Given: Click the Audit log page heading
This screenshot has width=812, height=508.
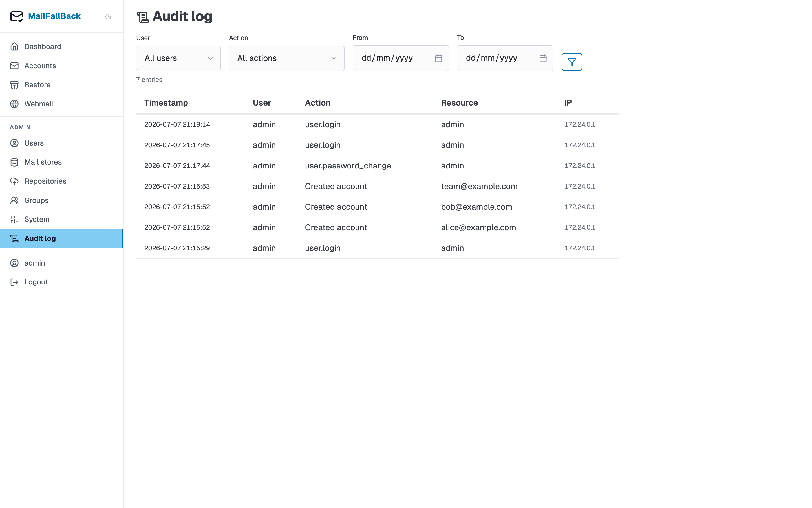Looking at the screenshot, I should pos(182,16).
